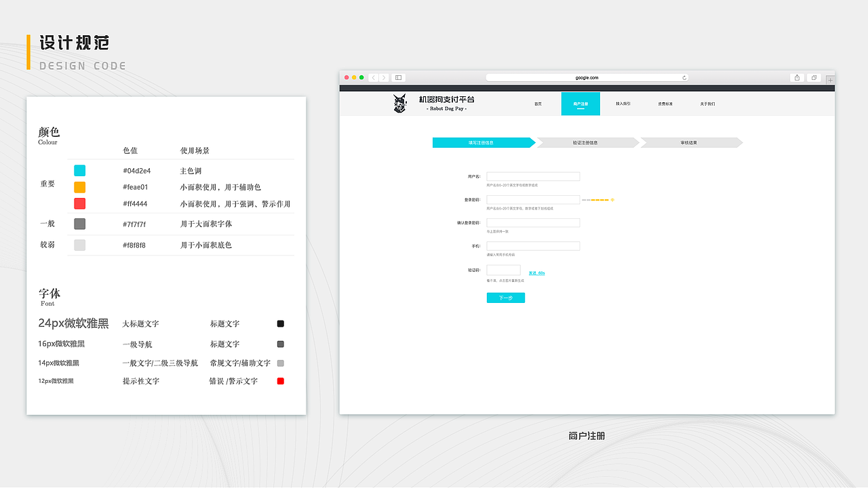Click the 用户名 input field
Screen dimensions: 868x488
pos(533,176)
